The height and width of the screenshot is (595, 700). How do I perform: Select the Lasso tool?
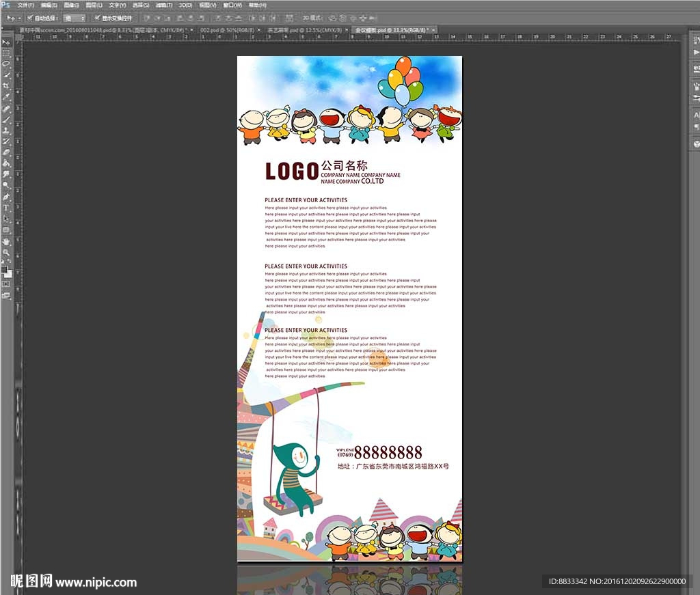click(6, 64)
